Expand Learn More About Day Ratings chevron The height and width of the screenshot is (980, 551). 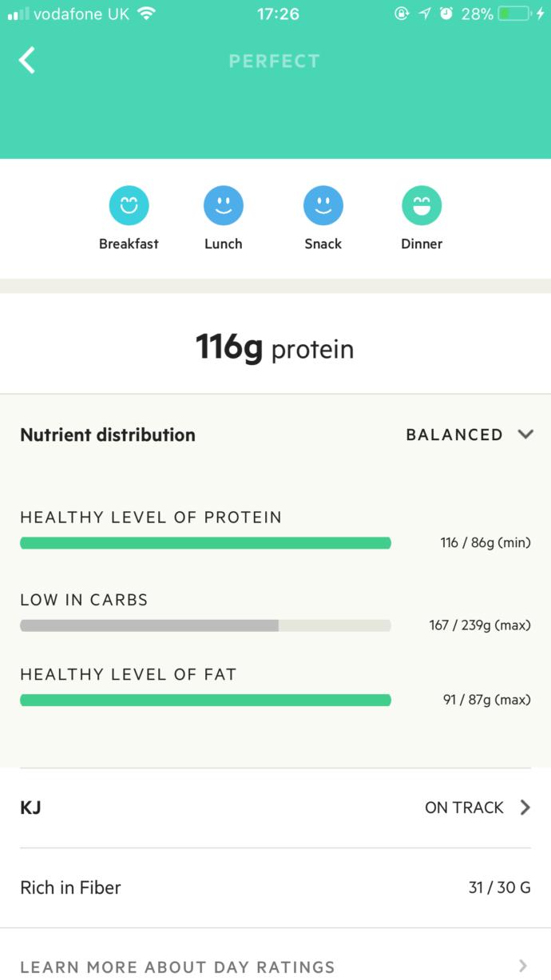[x=523, y=966]
